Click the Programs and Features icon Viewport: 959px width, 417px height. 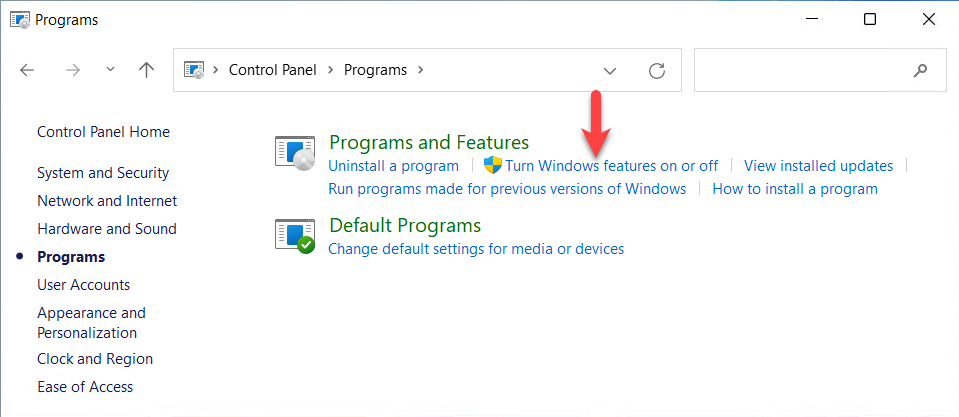(x=294, y=153)
